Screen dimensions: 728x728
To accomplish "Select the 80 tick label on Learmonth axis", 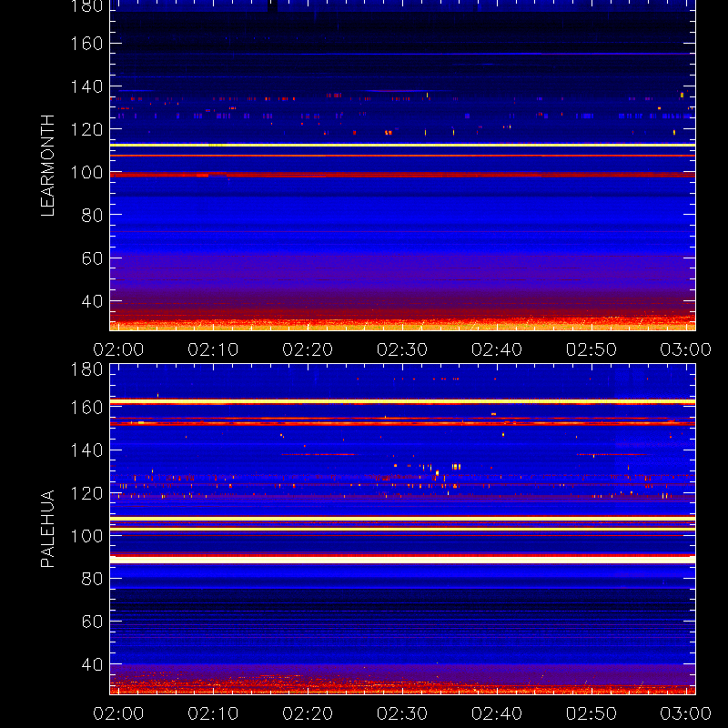I will click(x=92, y=215).
